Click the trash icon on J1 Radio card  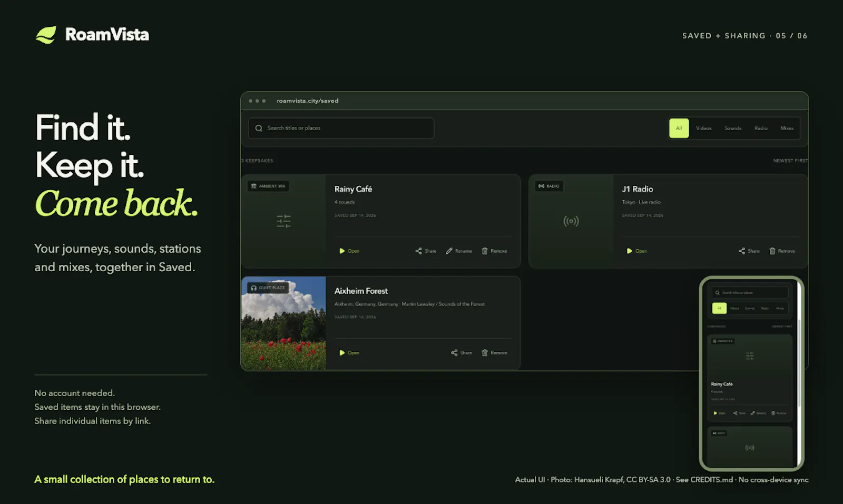coord(772,251)
